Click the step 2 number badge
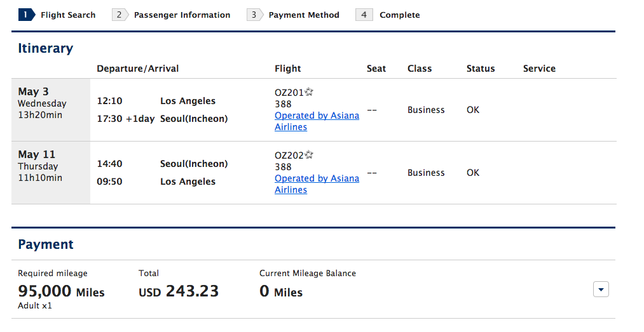Image resolution: width=644 pixels, height=332 pixels. pos(120,15)
